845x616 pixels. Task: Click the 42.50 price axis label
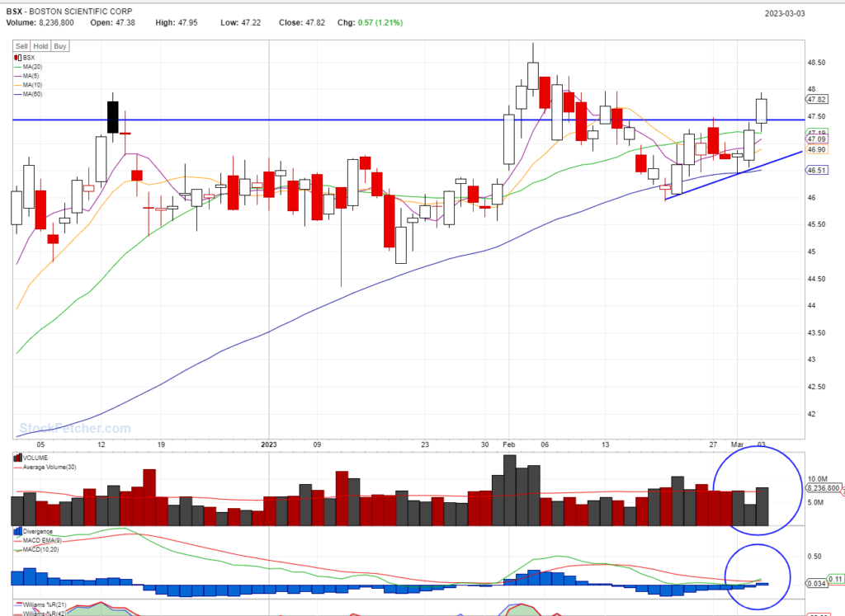click(x=816, y=387)
